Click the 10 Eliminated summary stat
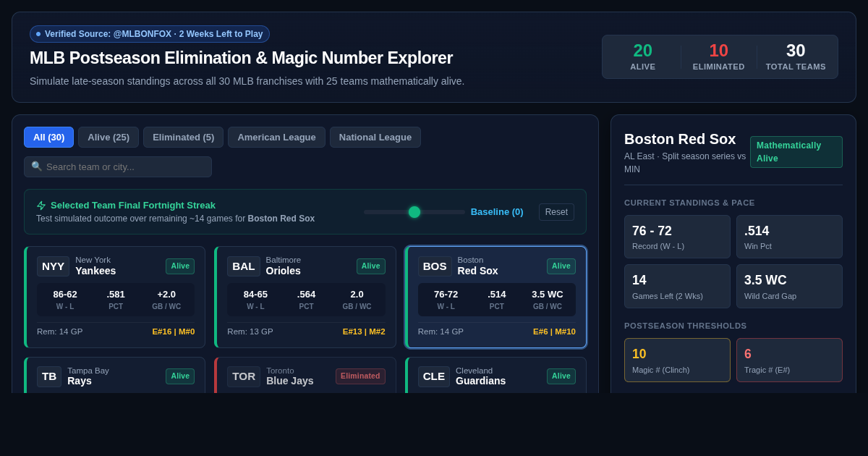The height and width of the screenshot is (456, 868). (719, 56)
